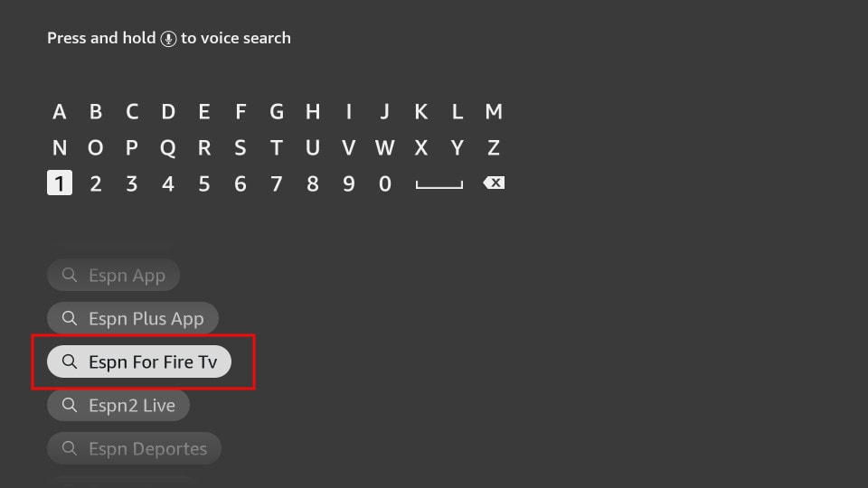The image size is (868, 488).
Task: Click magnifier icon beside Espn For Fire Tv
Action: point(70,361)
